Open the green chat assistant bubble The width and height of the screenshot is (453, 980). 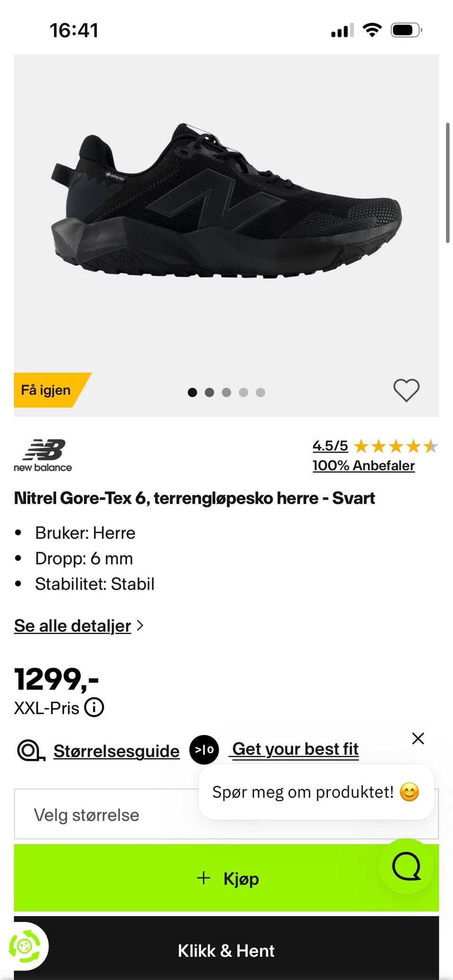pos(406,866)
